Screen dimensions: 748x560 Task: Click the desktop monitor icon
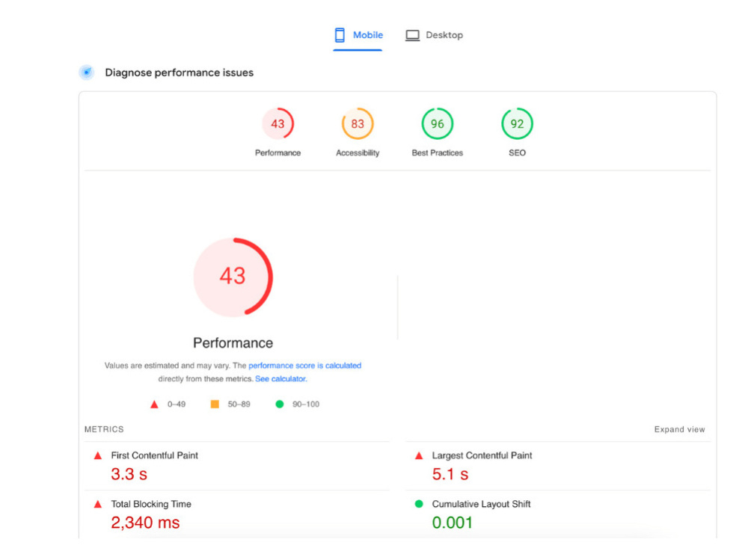[x=412, y=35]
